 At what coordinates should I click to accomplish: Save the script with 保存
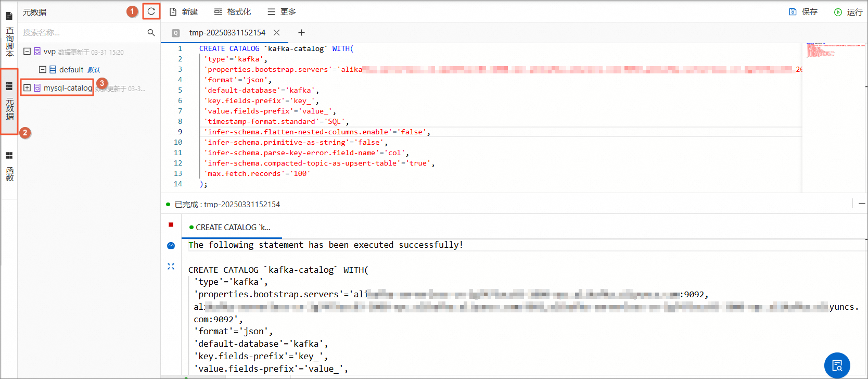pyautogui.click(x=803, y=11)
